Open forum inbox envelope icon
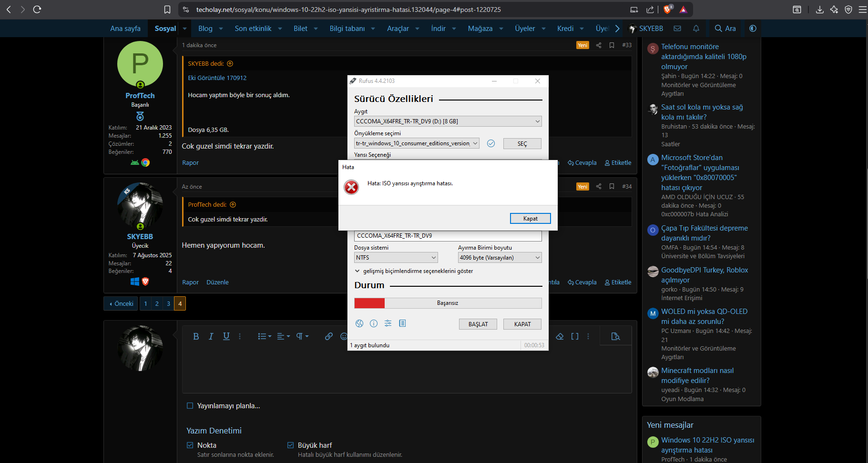The width and height of the screenshot is (868, 463). point(677,29)
